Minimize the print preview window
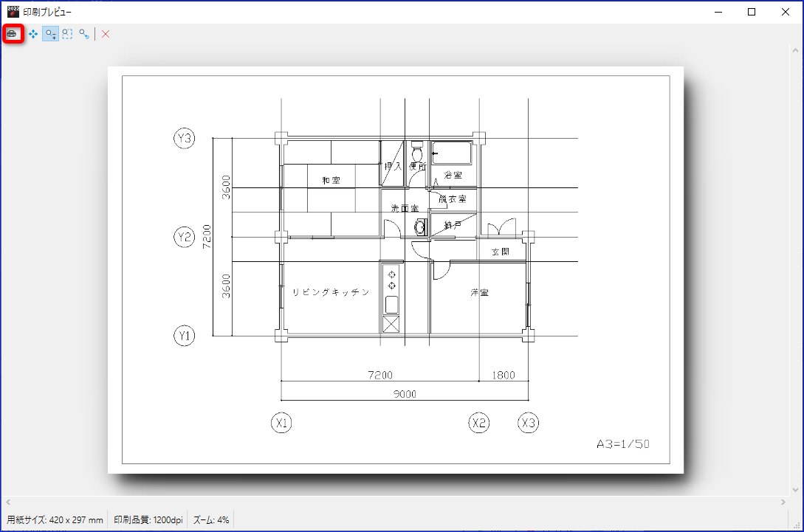The height and width of the screenshot is (532, 804). 718,12
